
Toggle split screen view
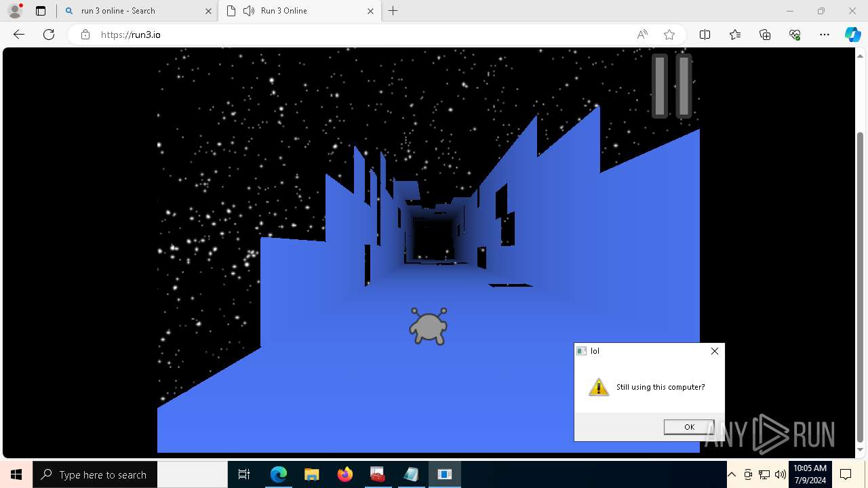(705, 35)
